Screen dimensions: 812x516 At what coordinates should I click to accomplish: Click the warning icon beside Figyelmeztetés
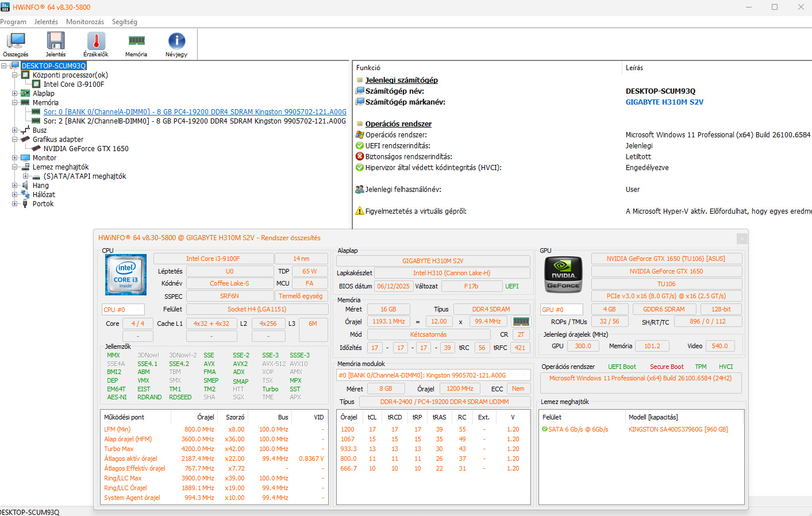[x=360, y=211]
